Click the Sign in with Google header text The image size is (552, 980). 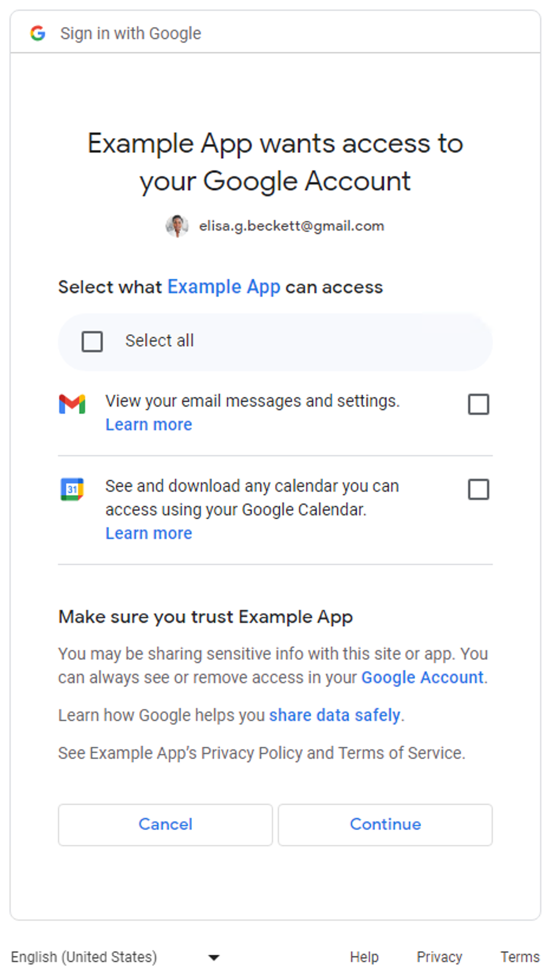click(x=130, y=33)
